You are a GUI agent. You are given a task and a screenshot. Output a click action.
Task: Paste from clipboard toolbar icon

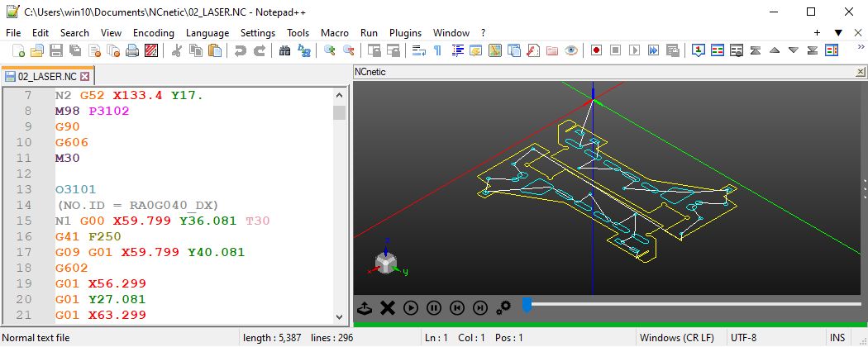(x=214, y=51)
